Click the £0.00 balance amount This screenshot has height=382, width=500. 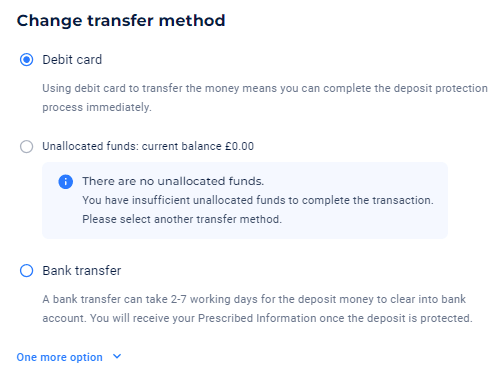click(x=239, y=146)
